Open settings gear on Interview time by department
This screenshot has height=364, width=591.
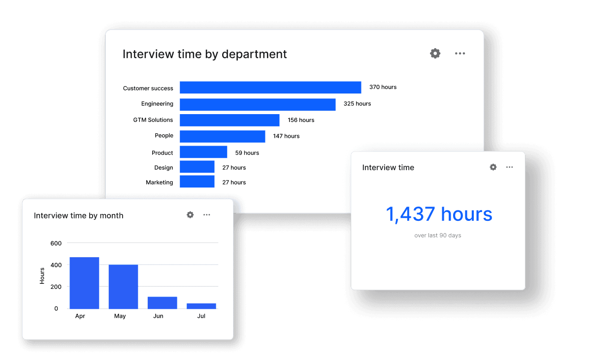[x=435, y=54]
